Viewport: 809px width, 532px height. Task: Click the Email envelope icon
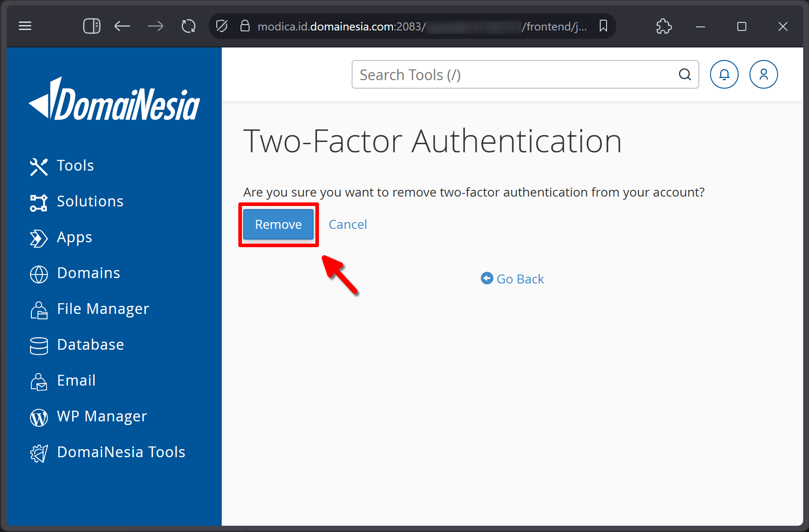(39, 382)
